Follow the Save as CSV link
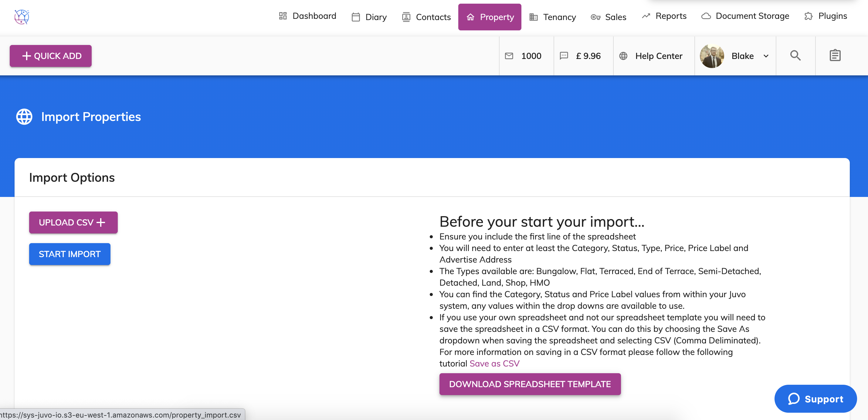The height and width of the screenshot is (420, 868). tap(494, 363)
